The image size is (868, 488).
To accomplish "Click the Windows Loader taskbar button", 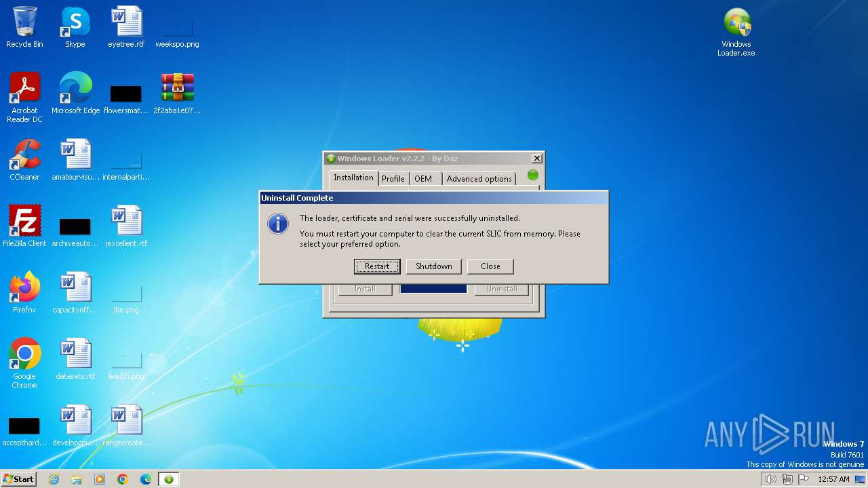I will [169, 479].
